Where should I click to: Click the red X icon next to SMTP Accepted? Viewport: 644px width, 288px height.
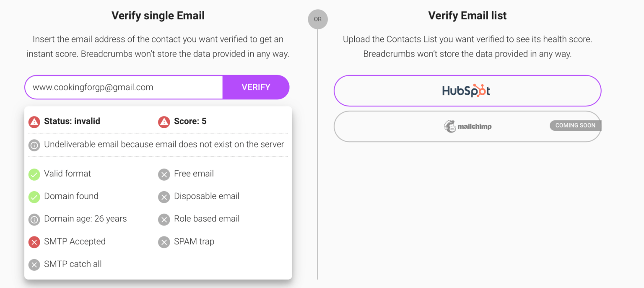(34, 242)
